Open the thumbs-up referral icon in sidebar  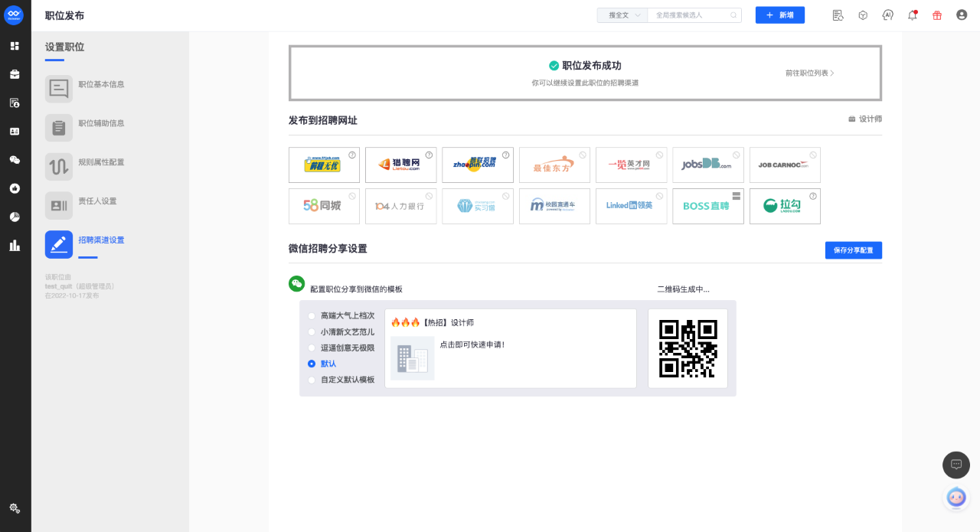[15, 188]
